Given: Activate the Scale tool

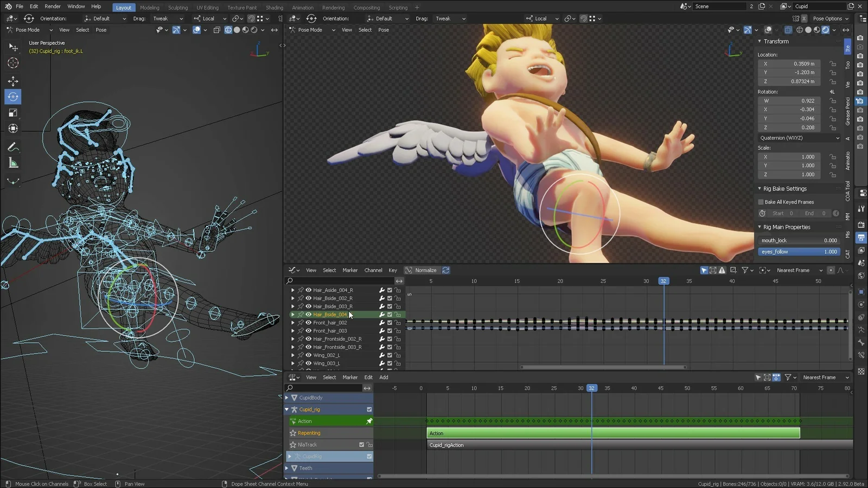Looking at the screenshot, I should tap(13, 112).
